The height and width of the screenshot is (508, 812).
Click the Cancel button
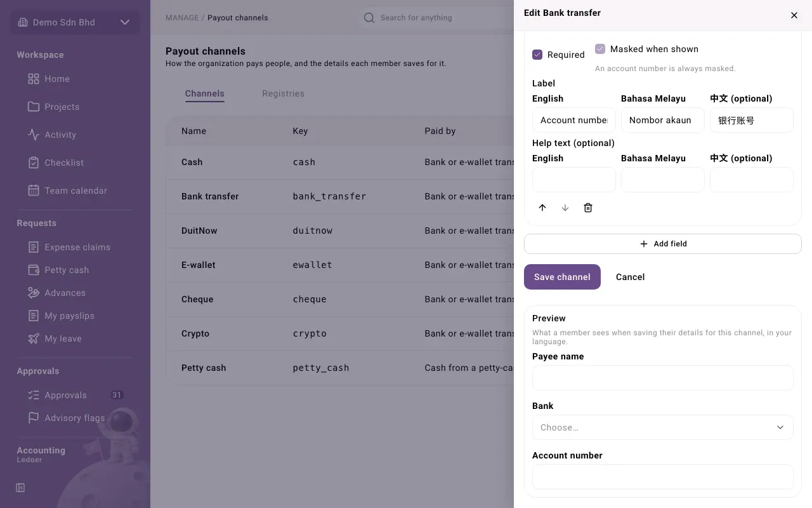630,277
